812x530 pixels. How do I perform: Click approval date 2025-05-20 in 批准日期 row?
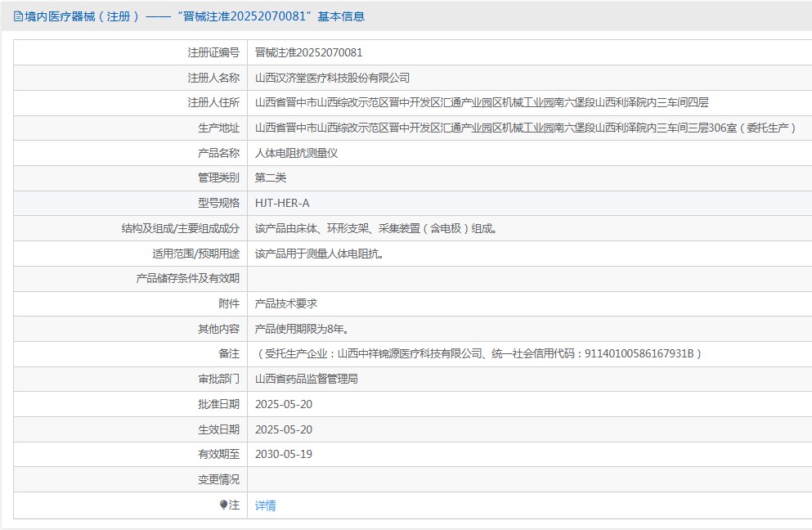click(284, 404)
